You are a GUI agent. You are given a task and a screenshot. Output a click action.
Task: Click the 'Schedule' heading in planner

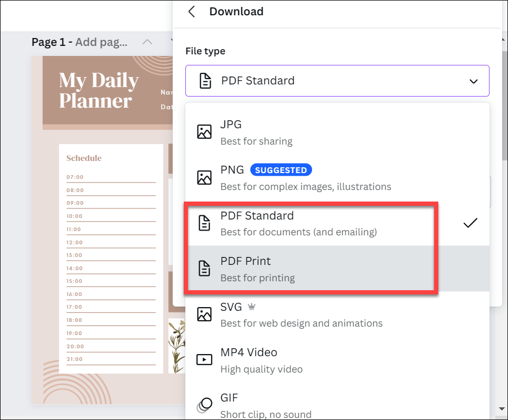pos(84,158)
